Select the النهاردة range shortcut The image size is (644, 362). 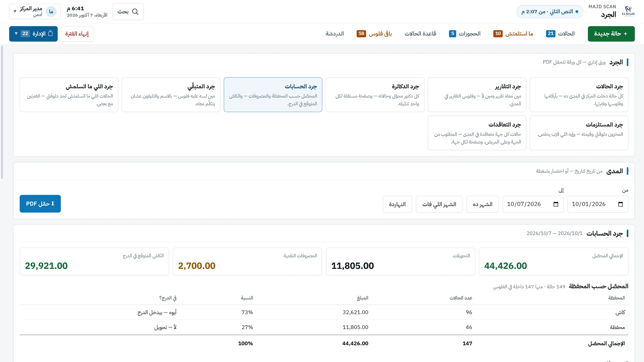(x=397, y=204)
